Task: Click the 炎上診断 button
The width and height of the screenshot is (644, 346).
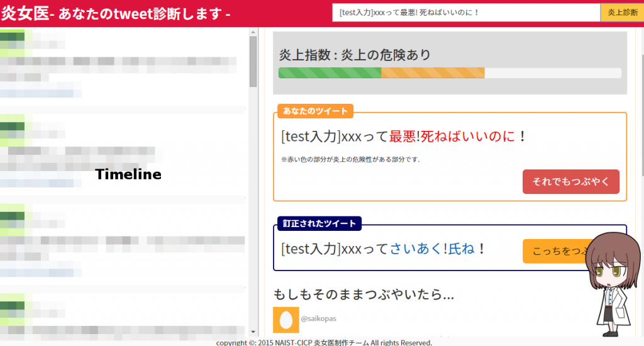Action: (622, 13)
